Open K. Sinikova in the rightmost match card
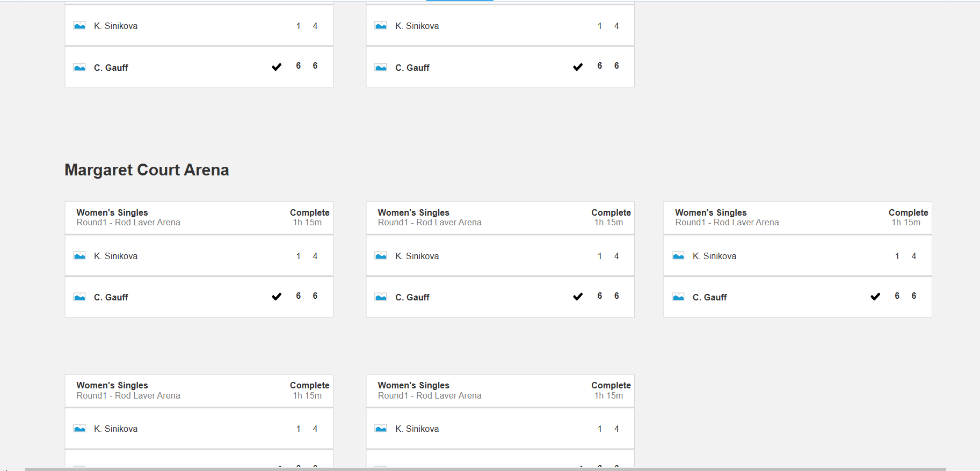Screen dimensions: 980x471 pyautogui.click(x=714, y=256)
